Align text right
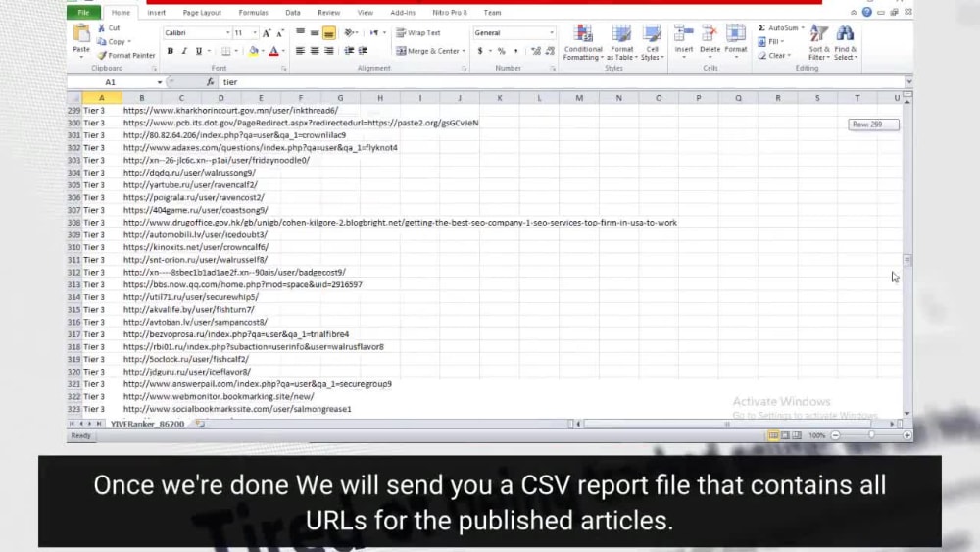This screenshot has width=980, height=552. [x=328, y=51]
